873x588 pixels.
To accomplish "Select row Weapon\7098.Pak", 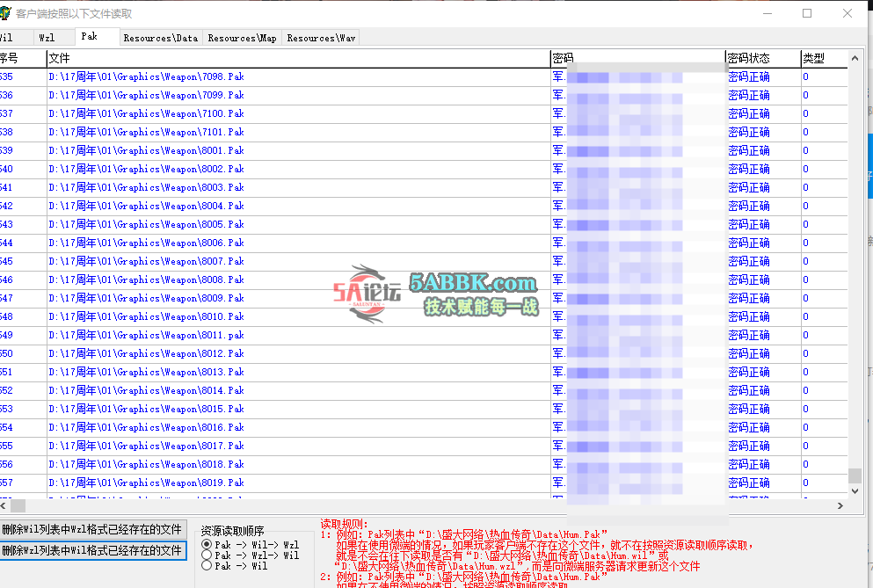I will pos(423,76).
